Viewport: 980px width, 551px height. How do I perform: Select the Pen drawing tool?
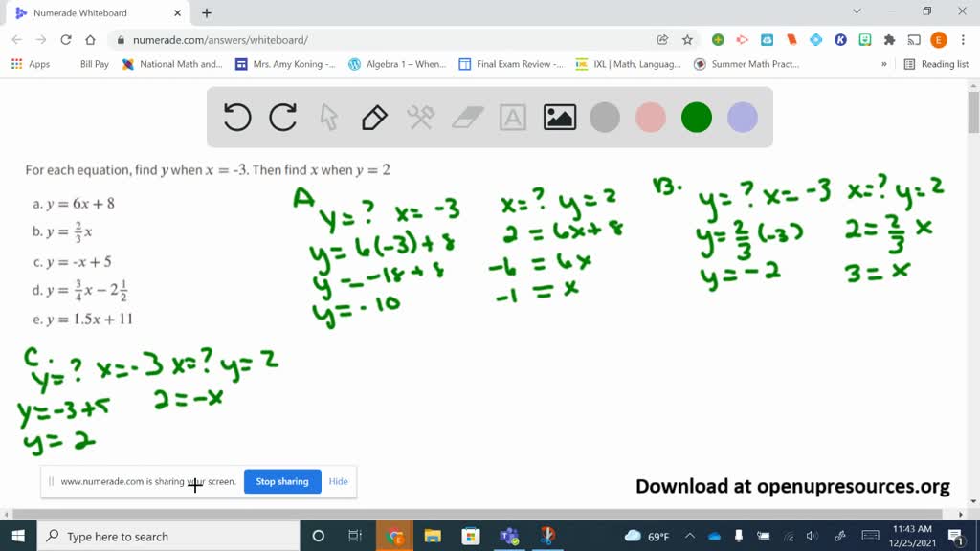pos(372,117)
